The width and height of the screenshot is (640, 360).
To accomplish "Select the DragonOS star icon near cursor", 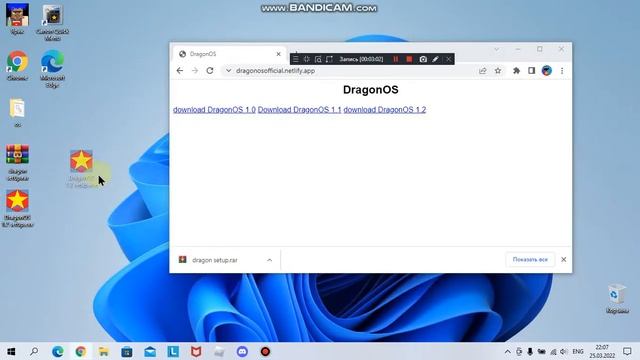I will point(81,169).
